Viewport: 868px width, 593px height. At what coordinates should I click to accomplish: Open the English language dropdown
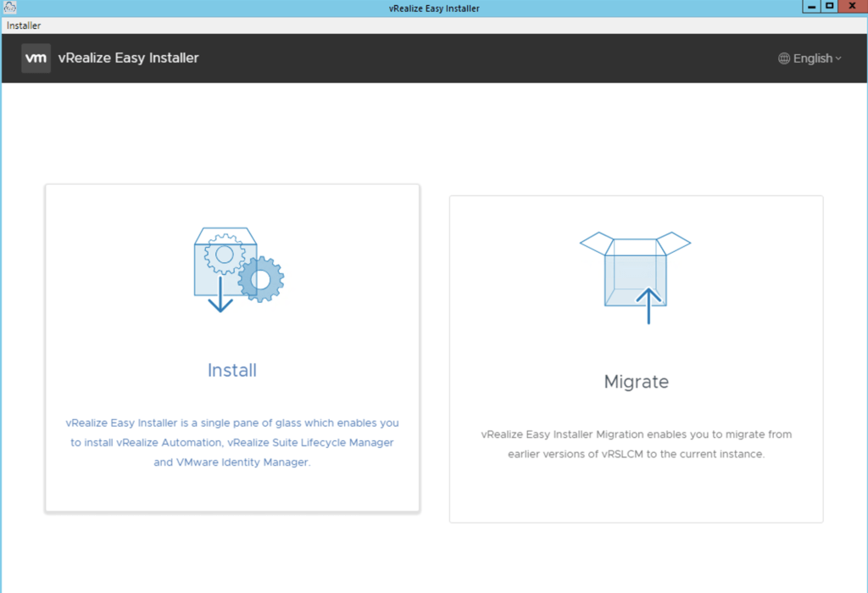[x=811, y=59]
